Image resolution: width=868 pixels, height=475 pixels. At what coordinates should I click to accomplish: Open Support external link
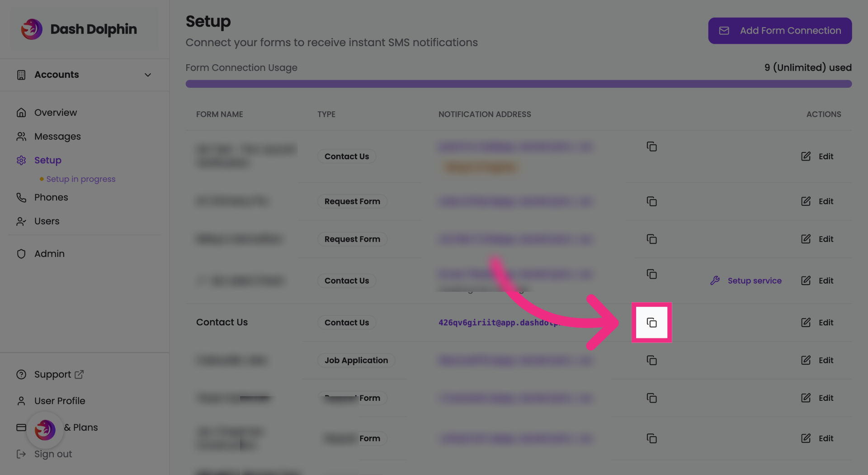(x=59, y=375)
